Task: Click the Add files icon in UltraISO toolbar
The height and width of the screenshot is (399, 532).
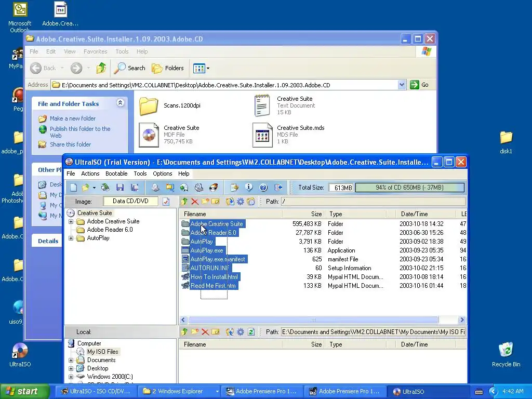Action: 234,187
